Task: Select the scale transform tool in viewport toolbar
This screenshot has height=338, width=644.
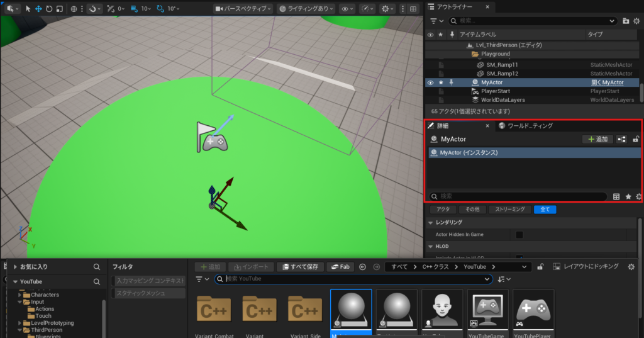Action: click(58, 9)
